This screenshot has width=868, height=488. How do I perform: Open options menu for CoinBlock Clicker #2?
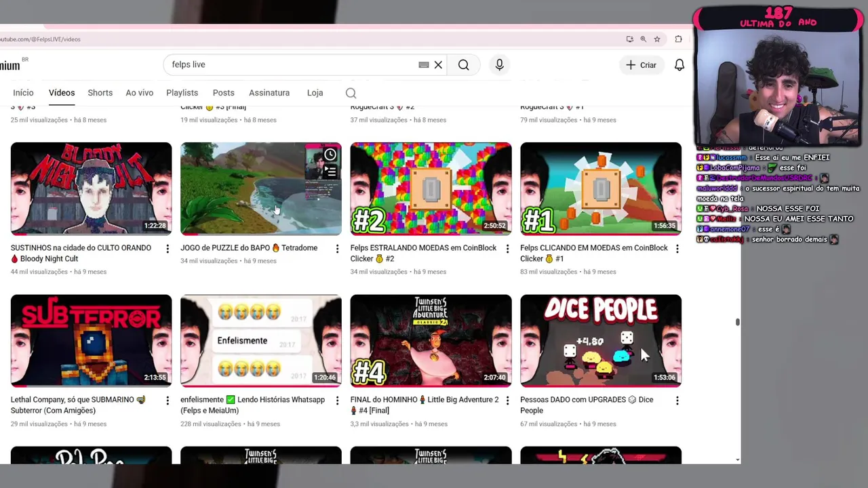point(507,249)
